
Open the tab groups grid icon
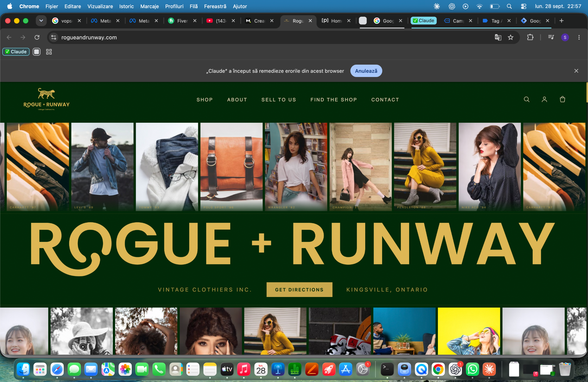coord(49,52)
